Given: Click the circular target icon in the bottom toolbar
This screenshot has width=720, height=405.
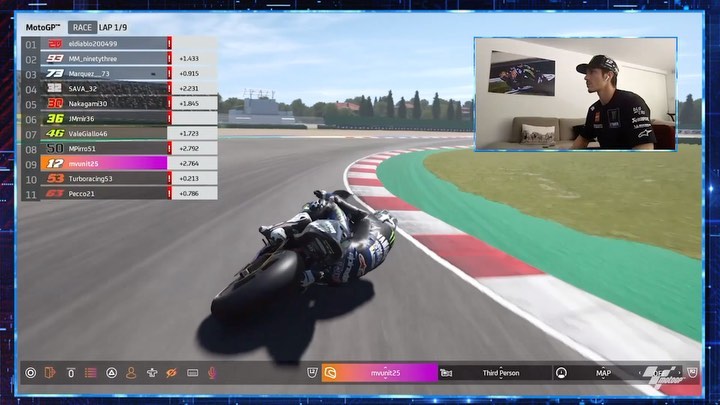Looking at the screenshot, I should tap(31, 373).
